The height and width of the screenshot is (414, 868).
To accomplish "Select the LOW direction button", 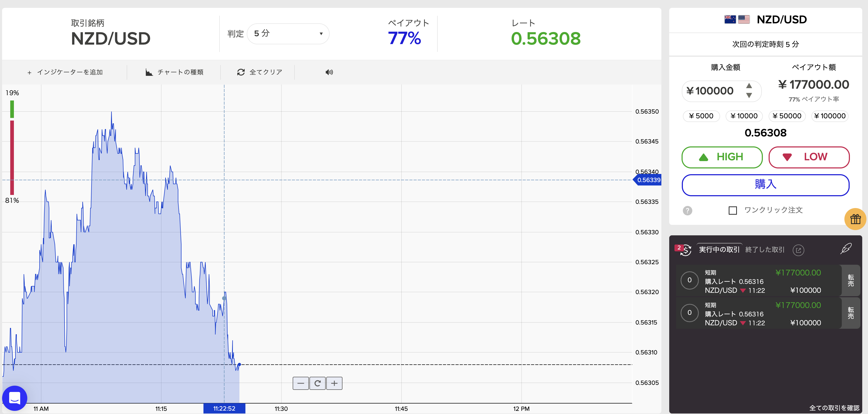I will pos(809,157).
